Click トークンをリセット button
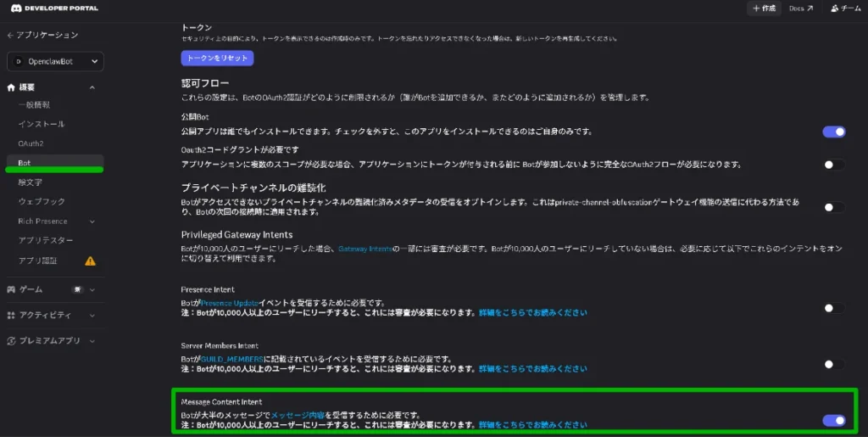Viewport: 868px width, 437px height. point(217,59)
